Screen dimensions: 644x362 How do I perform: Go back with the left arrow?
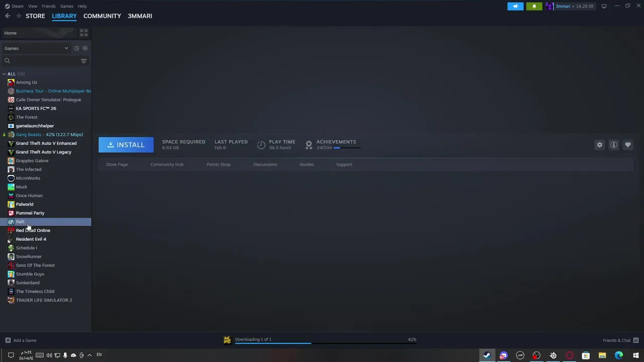tap(8, 16)
